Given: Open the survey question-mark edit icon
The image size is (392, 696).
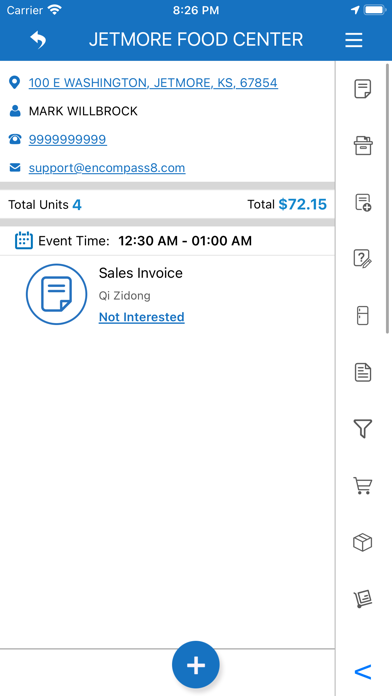Looking at the screenshot, I should pyautogui.click(x=363, y=259).
